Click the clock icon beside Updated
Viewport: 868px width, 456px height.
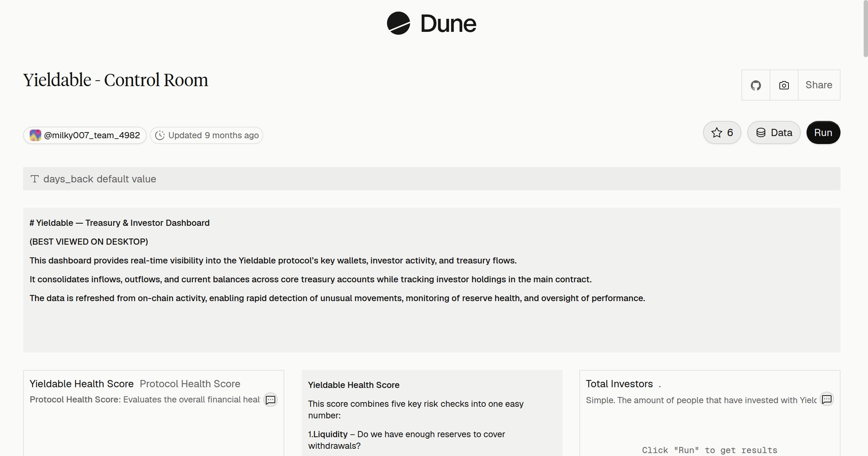(160, 135)
